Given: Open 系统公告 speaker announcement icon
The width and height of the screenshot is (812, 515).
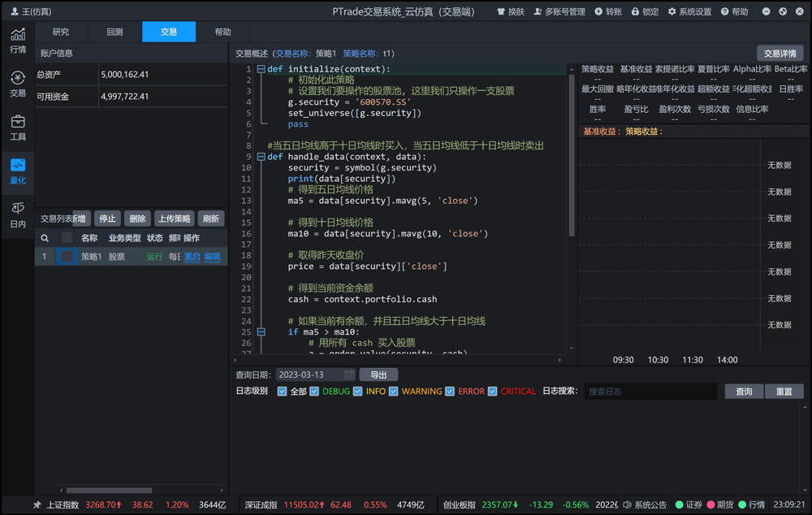Looking at the screenshot, I should [x=627, y=504].
